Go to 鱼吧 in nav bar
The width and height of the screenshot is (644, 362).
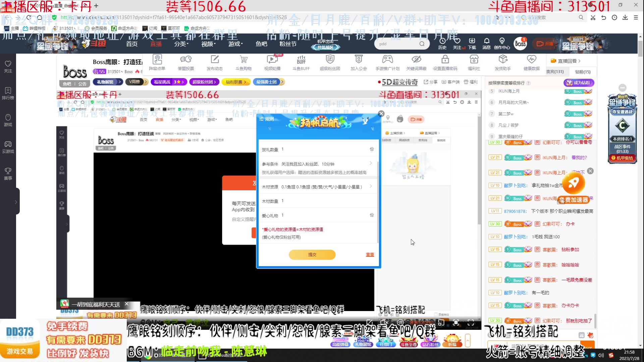(261, 44)
